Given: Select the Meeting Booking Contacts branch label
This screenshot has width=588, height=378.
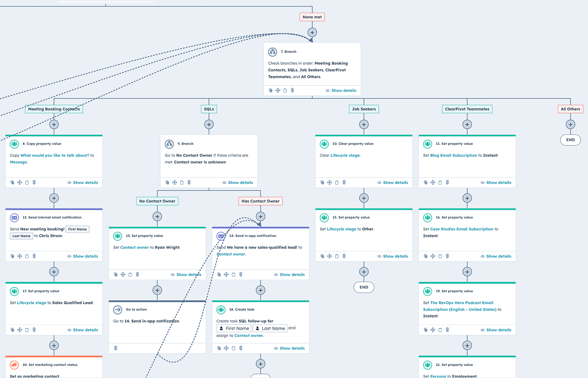Looking at the screenshot, I should coord(54,109).
